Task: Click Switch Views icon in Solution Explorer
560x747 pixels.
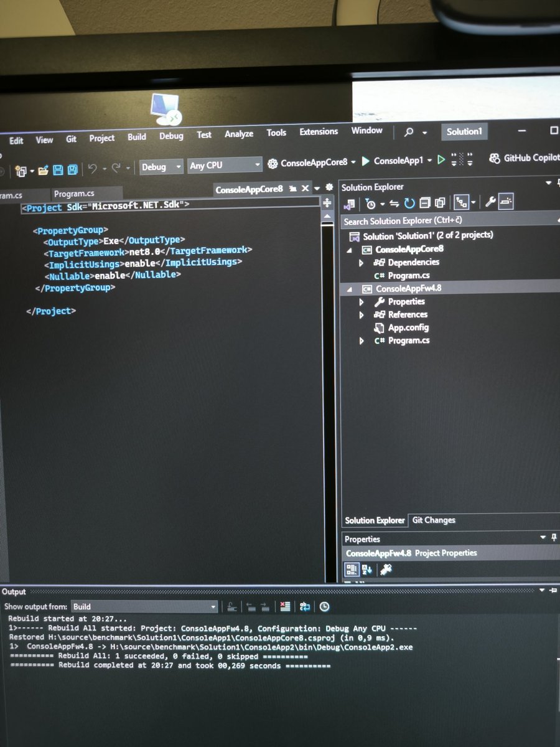Action: [x=349, y=204]
